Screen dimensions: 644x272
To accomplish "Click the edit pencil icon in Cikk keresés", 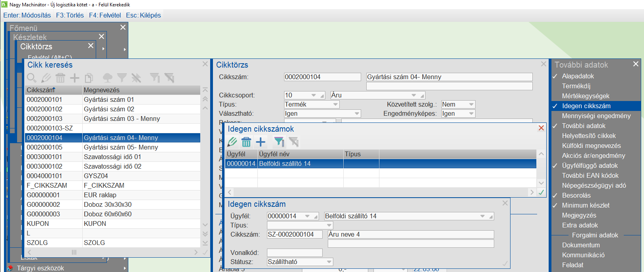I will (46, 78).
